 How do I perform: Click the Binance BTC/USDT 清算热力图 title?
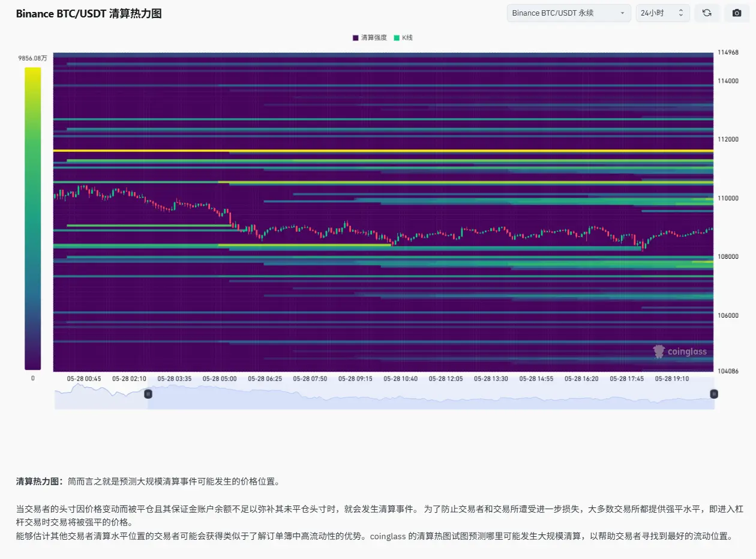[89, 14]
